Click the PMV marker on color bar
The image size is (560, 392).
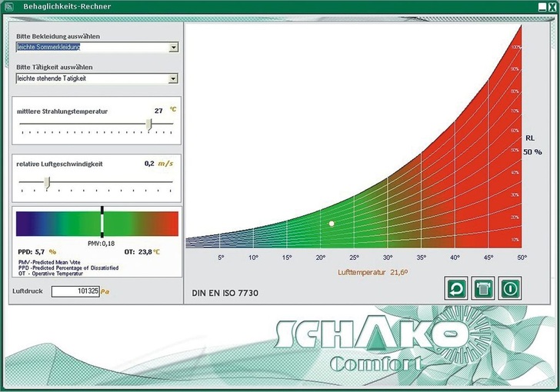[102, 223]
